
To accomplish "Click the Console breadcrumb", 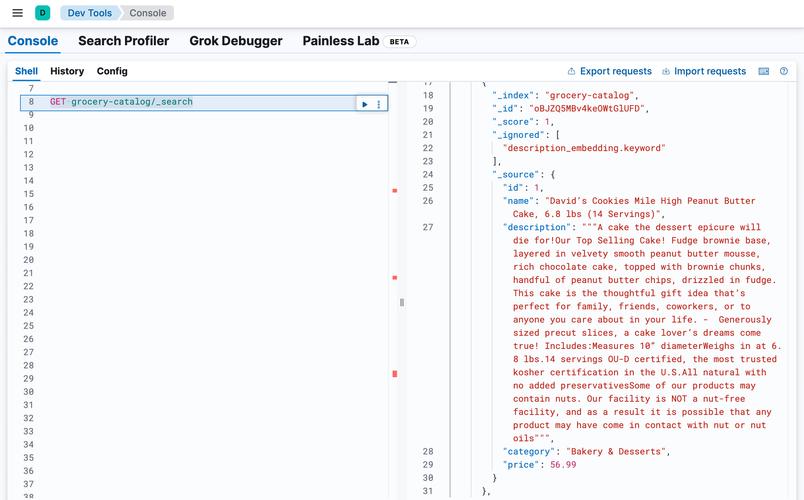I will [x=148, y=13].
